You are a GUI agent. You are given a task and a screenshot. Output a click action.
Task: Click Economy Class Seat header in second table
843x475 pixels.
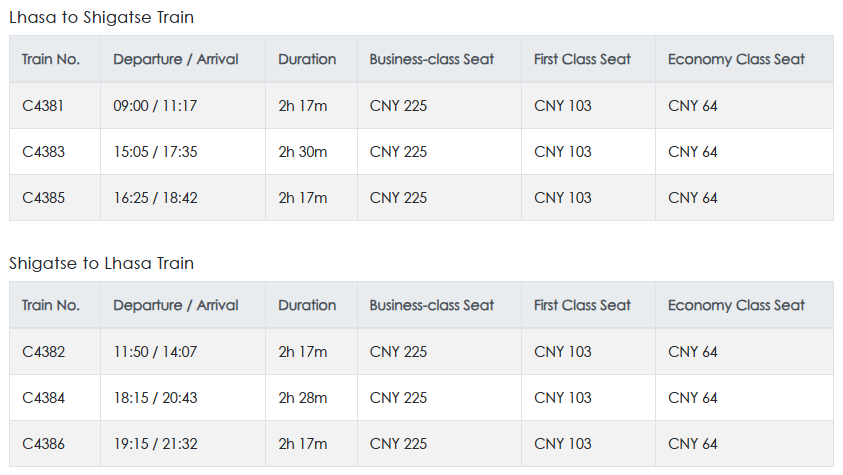[736, 305]
